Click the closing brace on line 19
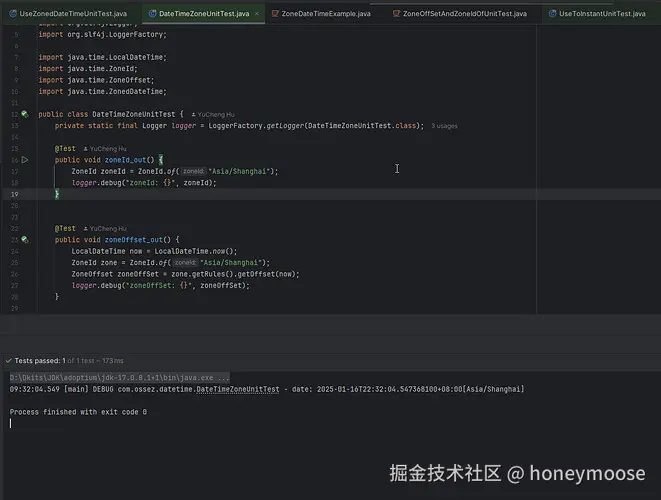Screen dimensions: 661x500 tap(57, 194)
